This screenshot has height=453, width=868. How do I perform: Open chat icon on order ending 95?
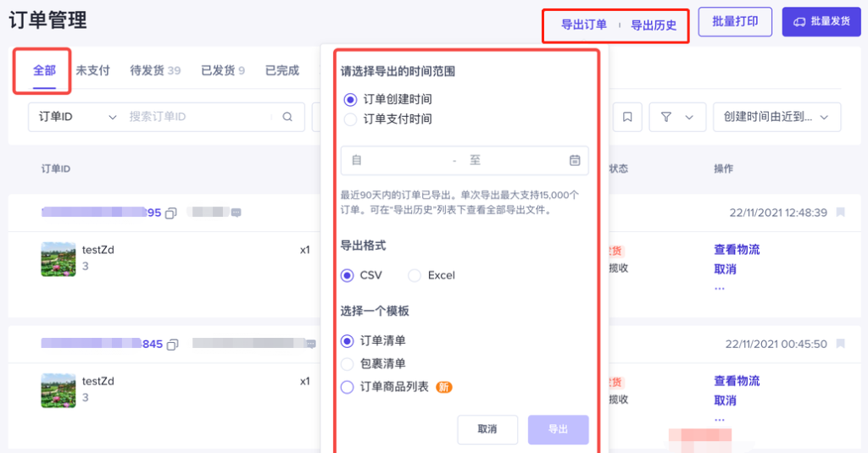[x=236, y=213]
